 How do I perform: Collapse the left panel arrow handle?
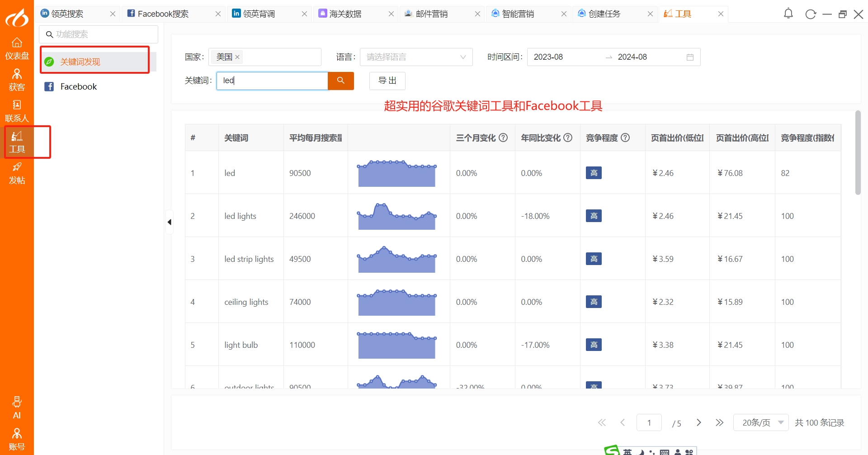[170, 222]
